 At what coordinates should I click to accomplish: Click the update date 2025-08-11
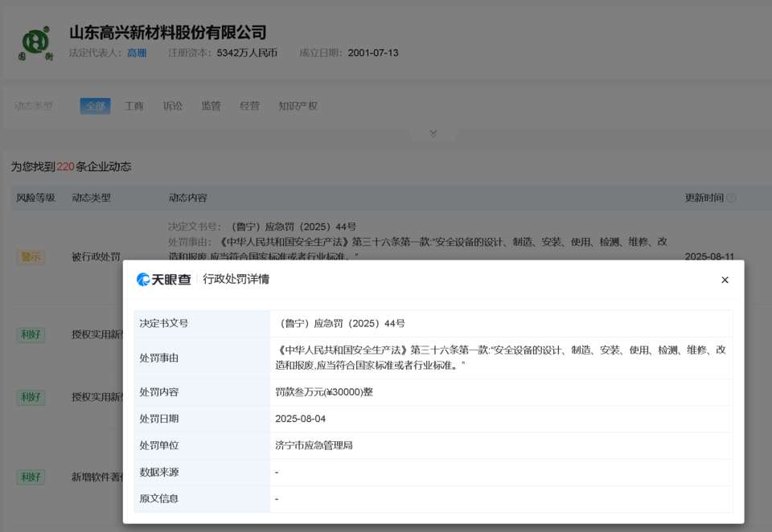709,256
